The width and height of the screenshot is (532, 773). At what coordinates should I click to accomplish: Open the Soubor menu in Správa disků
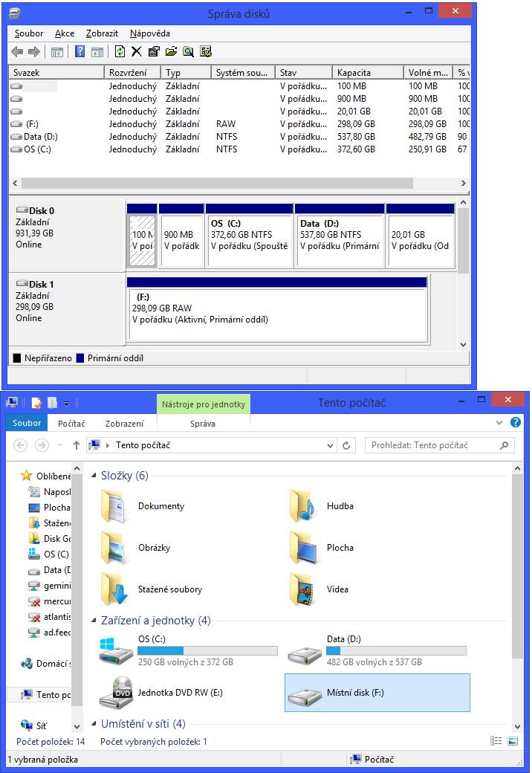(x=28, y=33)
